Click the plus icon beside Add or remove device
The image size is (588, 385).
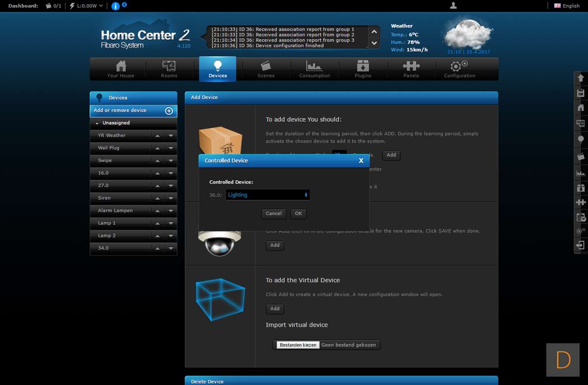point(169,111)
